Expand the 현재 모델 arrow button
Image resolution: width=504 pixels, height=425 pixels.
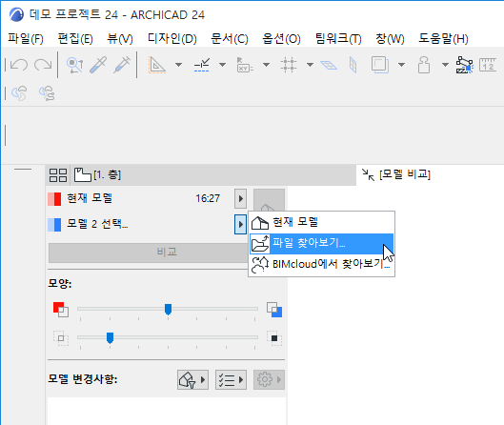pyautogui.click(x=240, y=198)
